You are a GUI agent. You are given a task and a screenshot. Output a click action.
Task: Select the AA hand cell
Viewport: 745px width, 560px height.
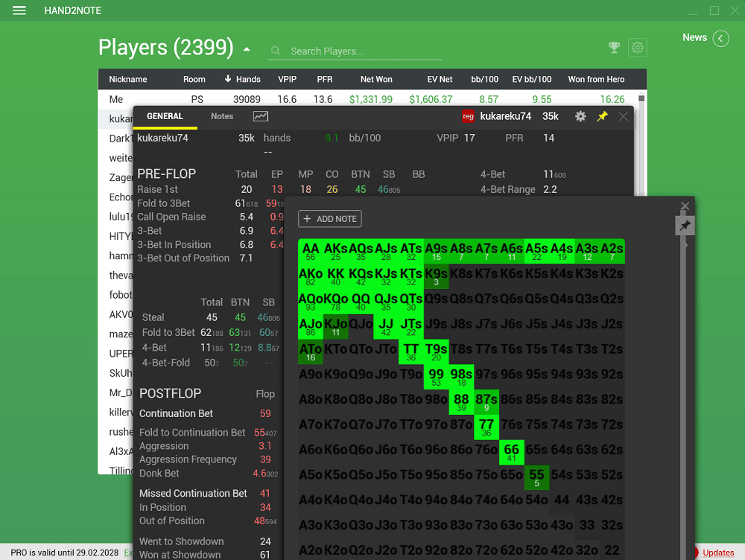click(x=311, y=251)
